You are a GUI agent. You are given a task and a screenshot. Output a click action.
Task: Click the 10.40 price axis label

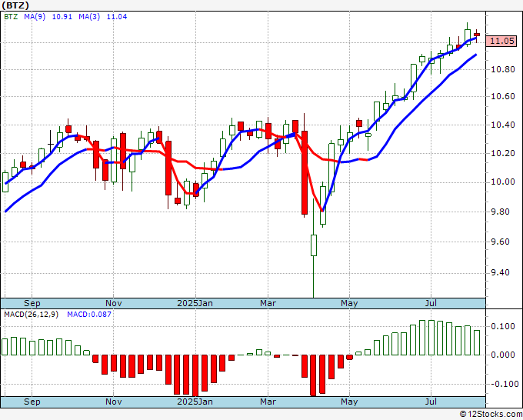[x=503, y=125]
